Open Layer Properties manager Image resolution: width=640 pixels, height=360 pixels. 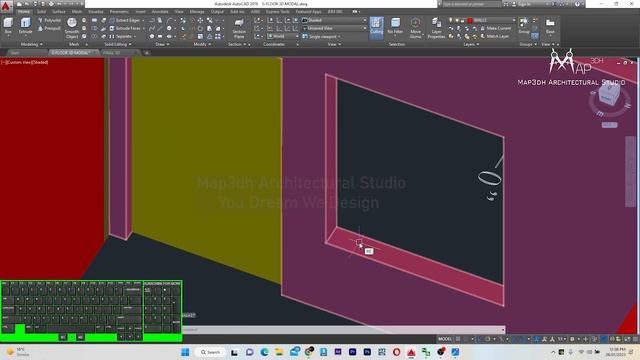(436, 28)
